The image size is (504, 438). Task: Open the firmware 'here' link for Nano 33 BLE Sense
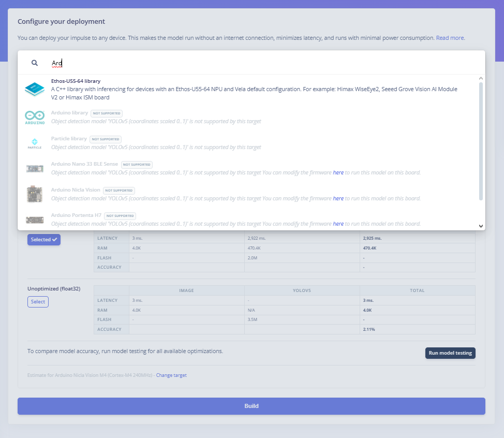[x=338, y=173]
